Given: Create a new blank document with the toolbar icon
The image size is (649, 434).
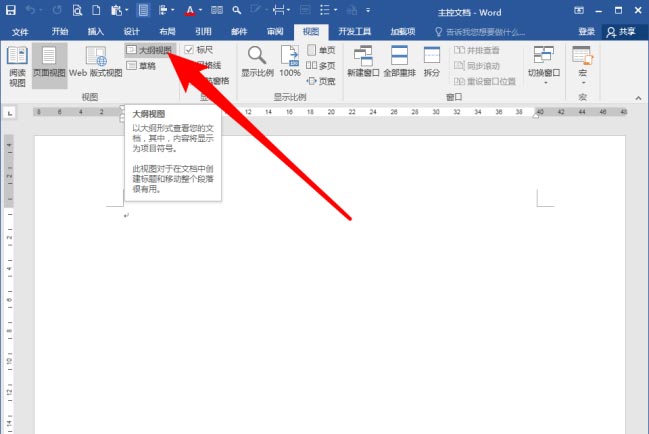Looking at the screenshot, I should click(96, 10).
